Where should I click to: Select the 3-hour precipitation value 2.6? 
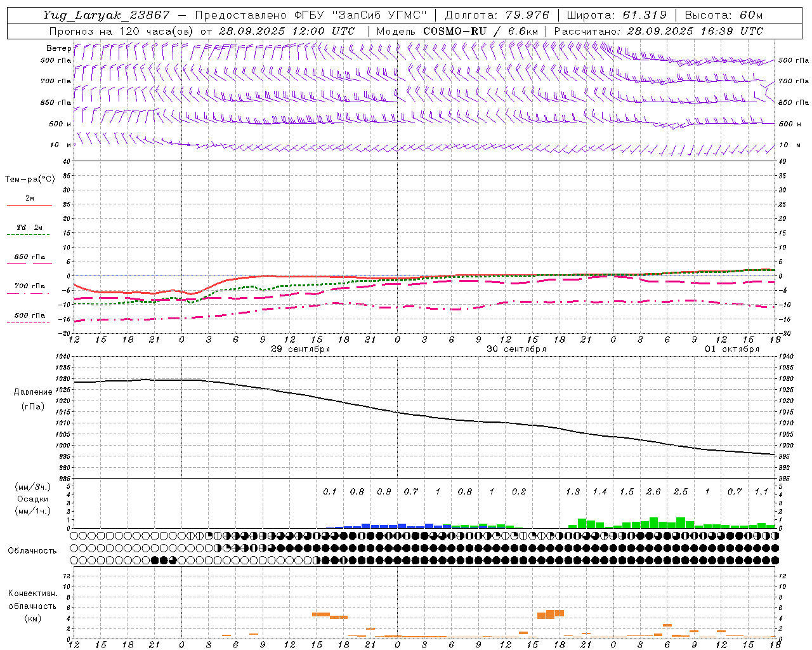pyautogui.click(x=653, y=492)
